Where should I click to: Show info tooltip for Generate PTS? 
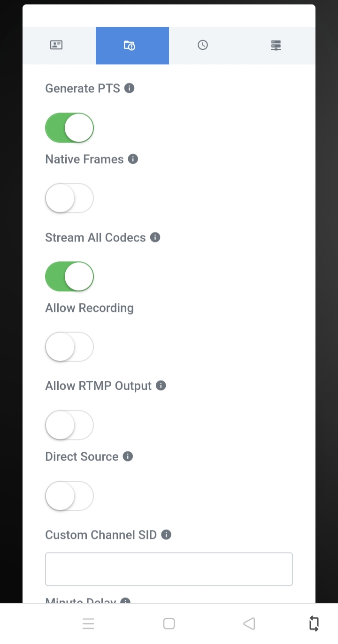(130, 88)
